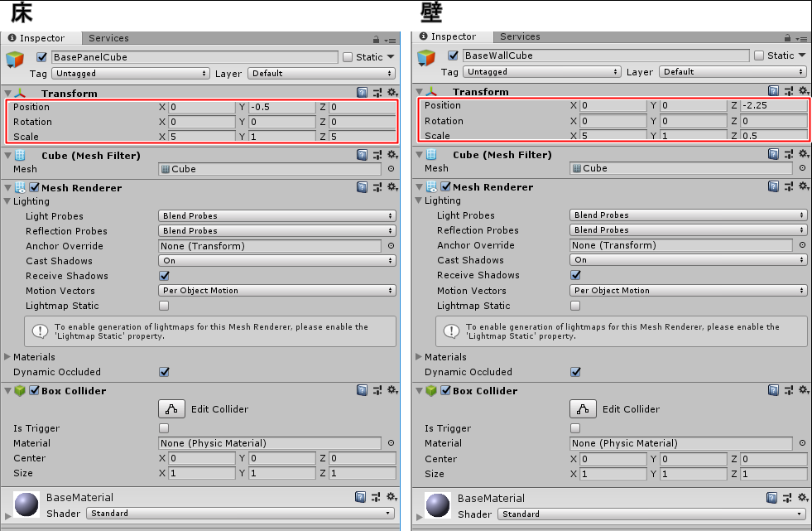
Task: Open Cast Shadows dropdown for BasePanelCube
Action: click(277, 261)
